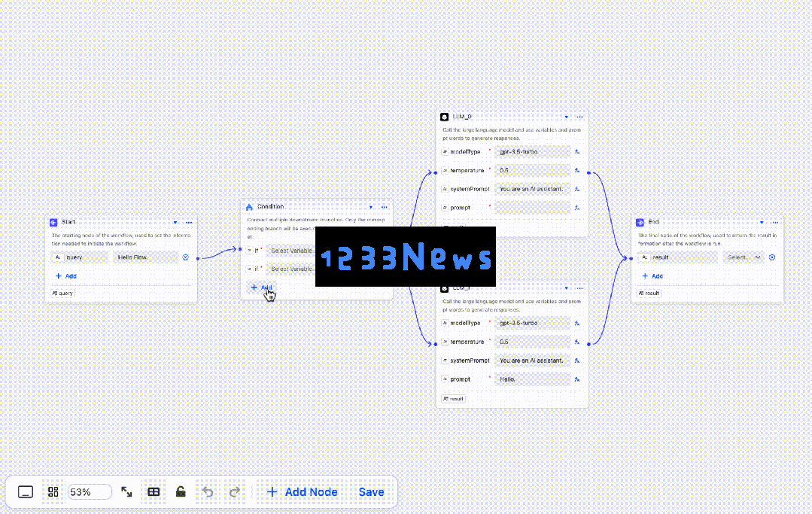Image resolution: width=812 pixels, height=514 pixels.
Task: Save the workflow
Action: [x=371, y=491]
